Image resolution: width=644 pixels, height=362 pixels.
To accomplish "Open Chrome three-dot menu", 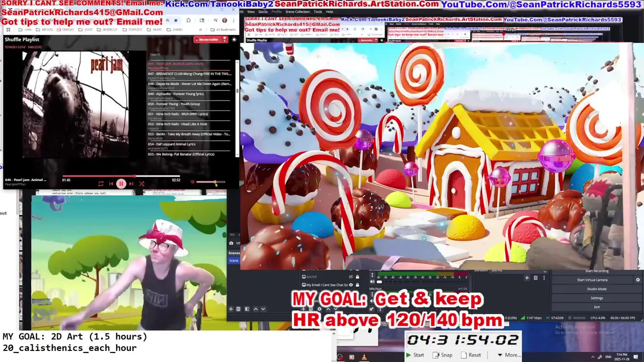I will tap(234, 20).
